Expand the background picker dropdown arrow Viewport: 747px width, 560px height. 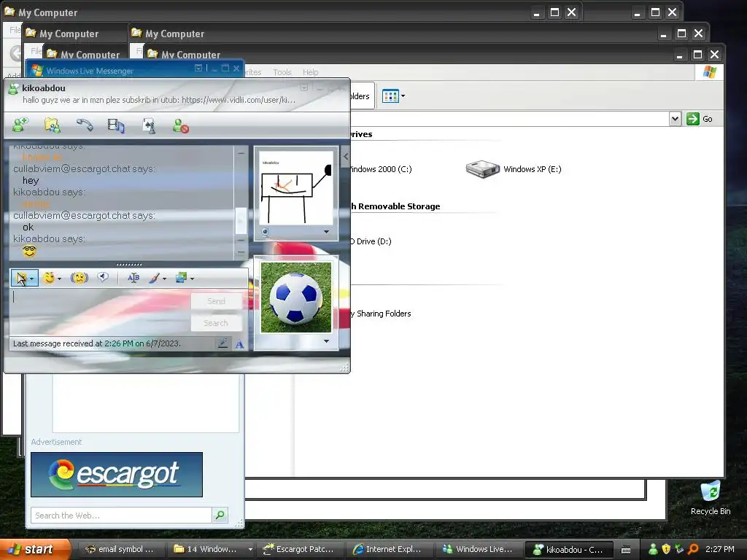192,278
